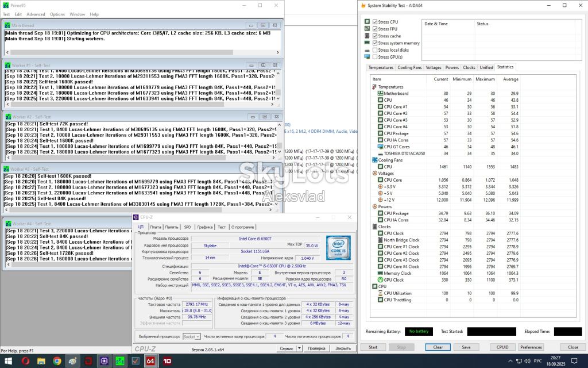
Task: Toggle the Stress FPU checkbox
Action: point(375,29)
